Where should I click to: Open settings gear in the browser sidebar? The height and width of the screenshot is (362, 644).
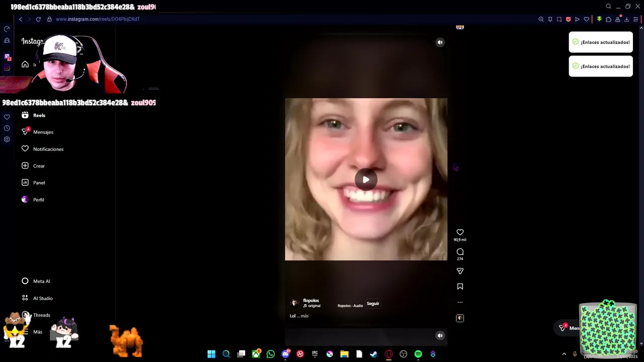(x=7, y=139)
